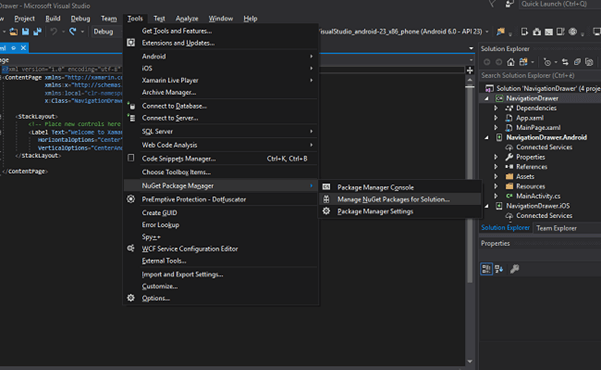The height and width of the screenshot is (370, 601).
Task: Click the Options gear icon in Tools menu
Action: click(131, 298)
